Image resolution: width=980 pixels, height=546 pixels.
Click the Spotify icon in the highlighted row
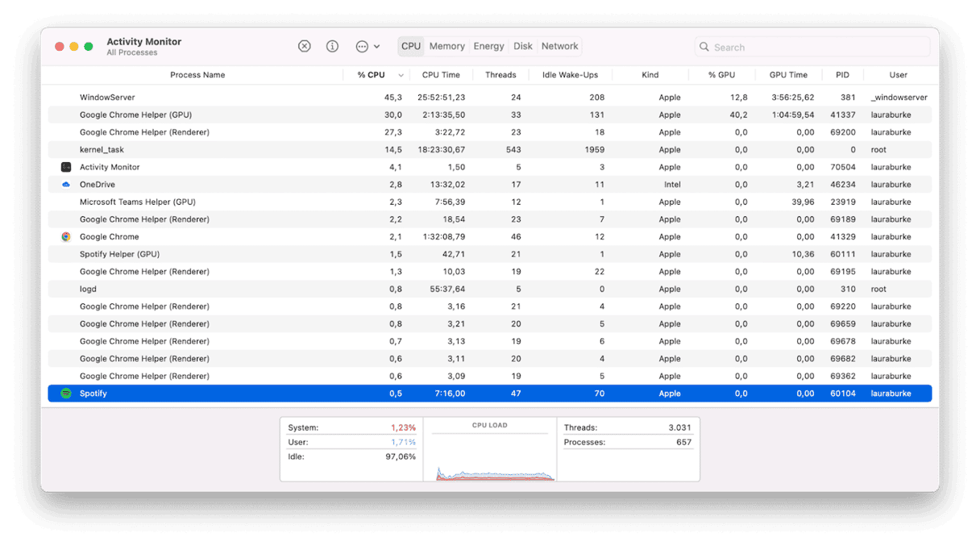click(x=66, y=393)
